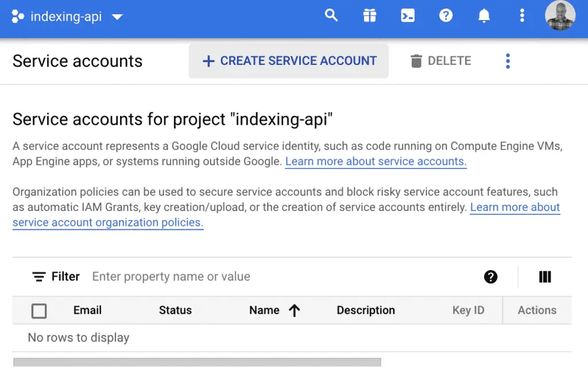Screen dimensions: 588x377
Task: Open the search icon in top bar
Action: [331, 16]
